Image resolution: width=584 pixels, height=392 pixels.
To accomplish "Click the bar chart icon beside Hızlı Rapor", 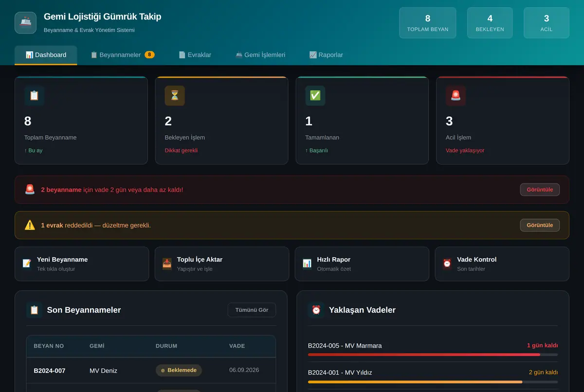I will click(307, 264).
